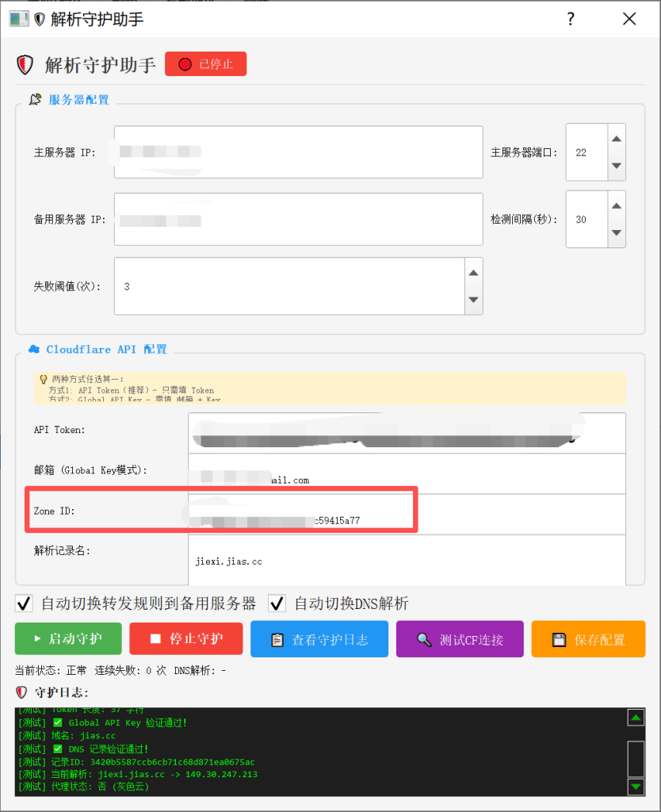Click the '服务器配置' section title
661x812 pixels.
coord(78,99)
